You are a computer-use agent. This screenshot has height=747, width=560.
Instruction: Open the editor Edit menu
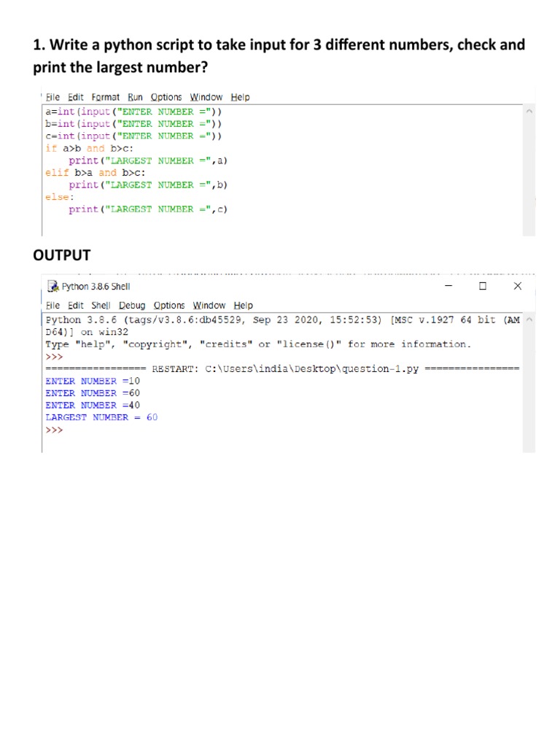click(76, 97)
